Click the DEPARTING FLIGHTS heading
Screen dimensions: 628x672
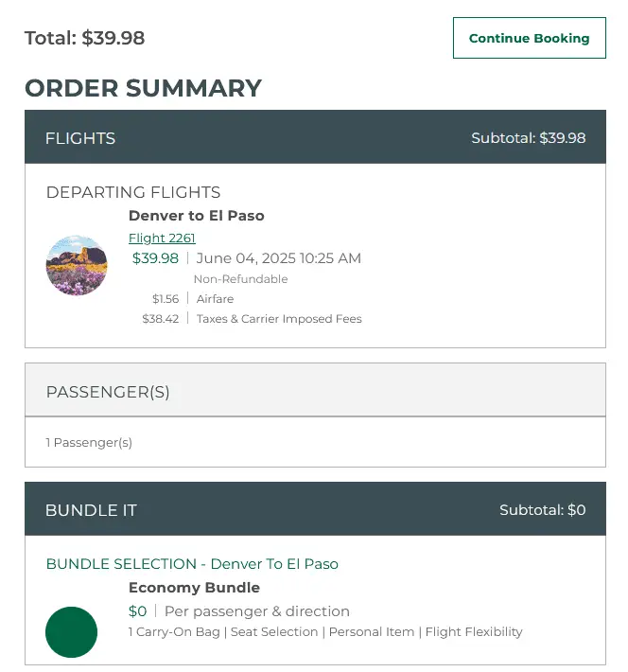(x=133, y=192)
